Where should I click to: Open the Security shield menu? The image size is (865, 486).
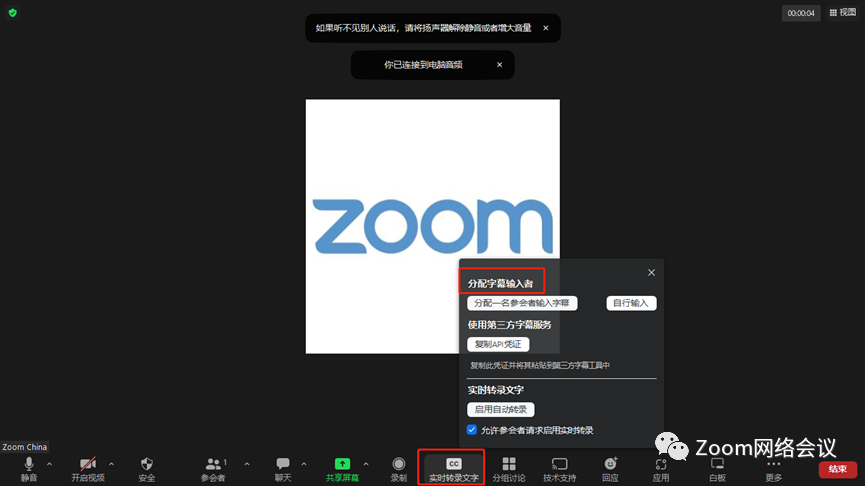point(147,469)
